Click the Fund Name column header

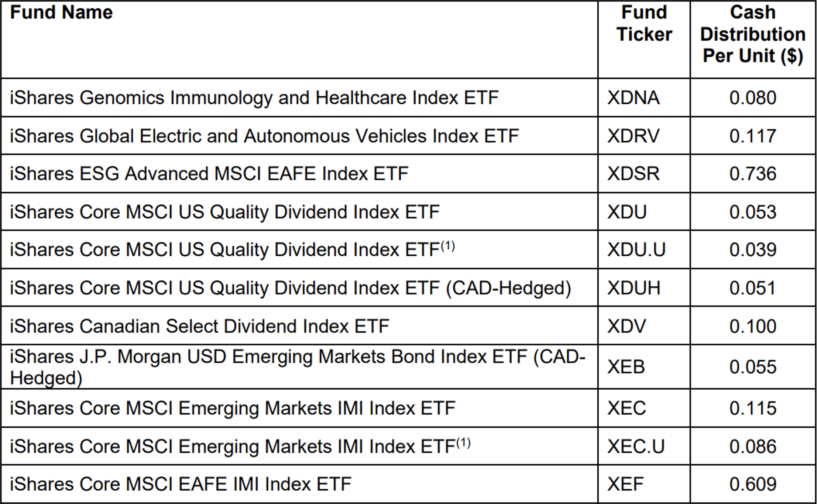pyautogui.click(x=61, y=13)
